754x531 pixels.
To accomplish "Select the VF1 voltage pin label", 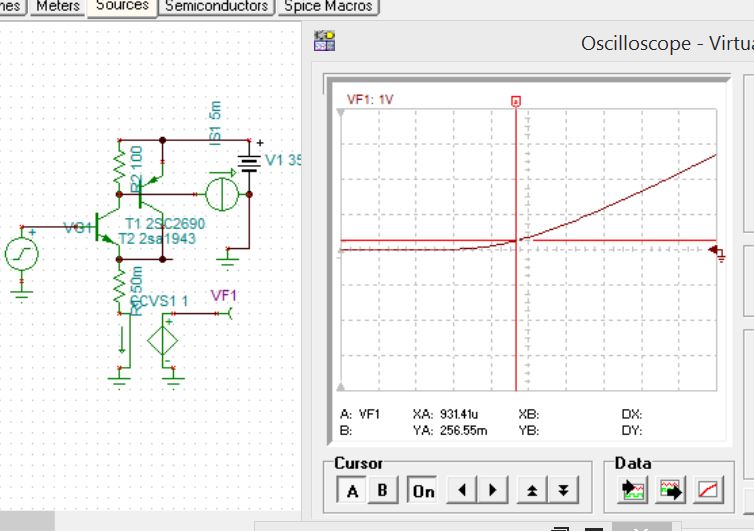I will 224,296.
